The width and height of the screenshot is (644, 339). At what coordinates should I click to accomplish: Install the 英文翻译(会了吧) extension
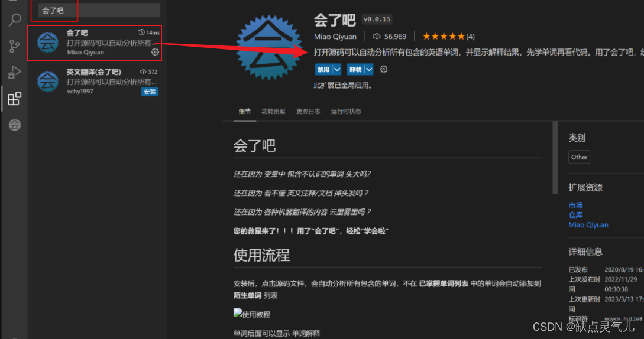tap(150, 92)
